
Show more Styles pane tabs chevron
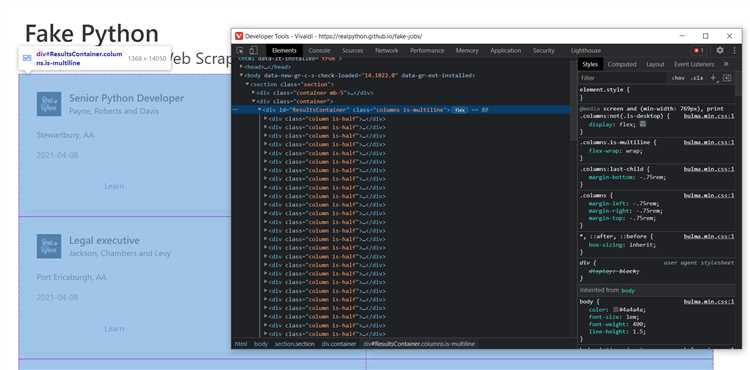point(726,64)
